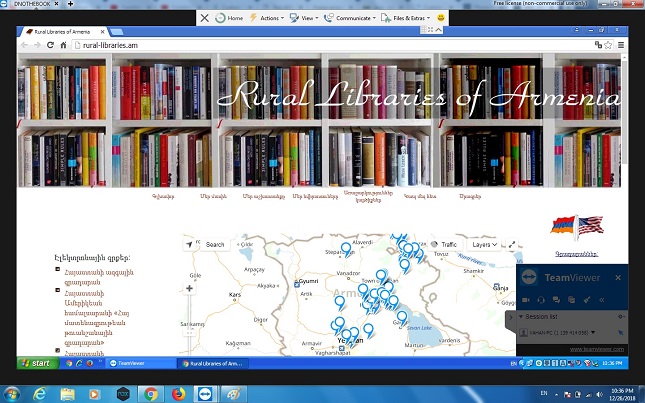The image size is (645, 403).
Task: Click the map zoom slider handle
Action: coord(189,331)
